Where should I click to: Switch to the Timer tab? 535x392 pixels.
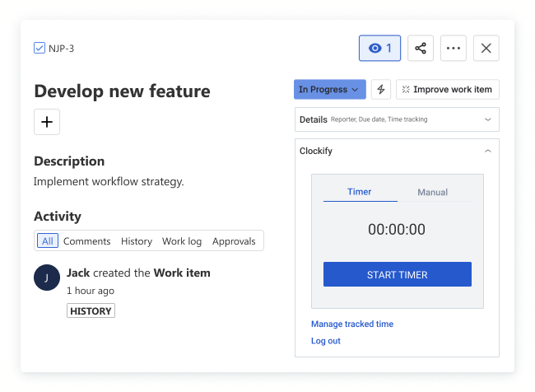click(360, 192)
